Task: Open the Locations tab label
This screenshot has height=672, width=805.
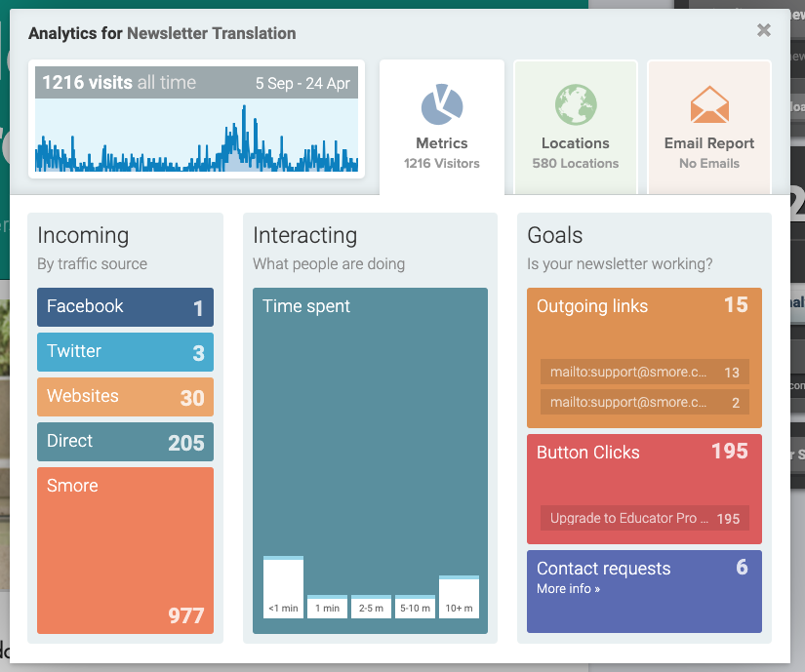Action: [x=576, y=143]
